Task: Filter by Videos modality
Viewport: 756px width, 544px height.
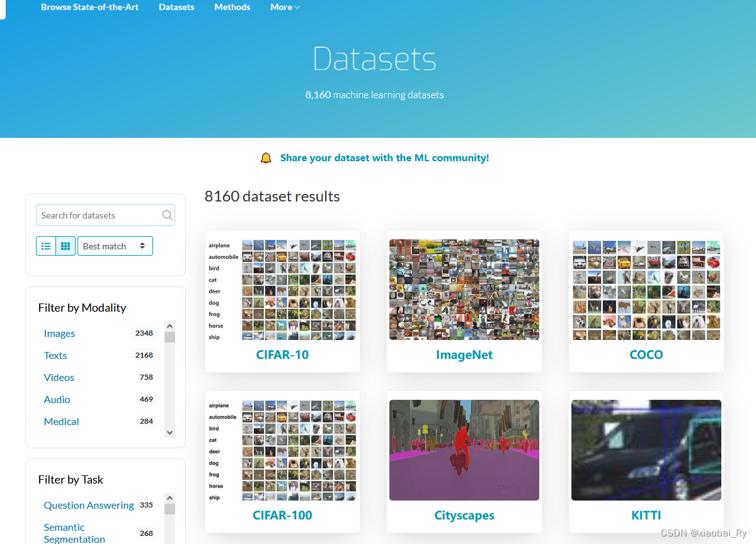Action: tap(59, 378)
